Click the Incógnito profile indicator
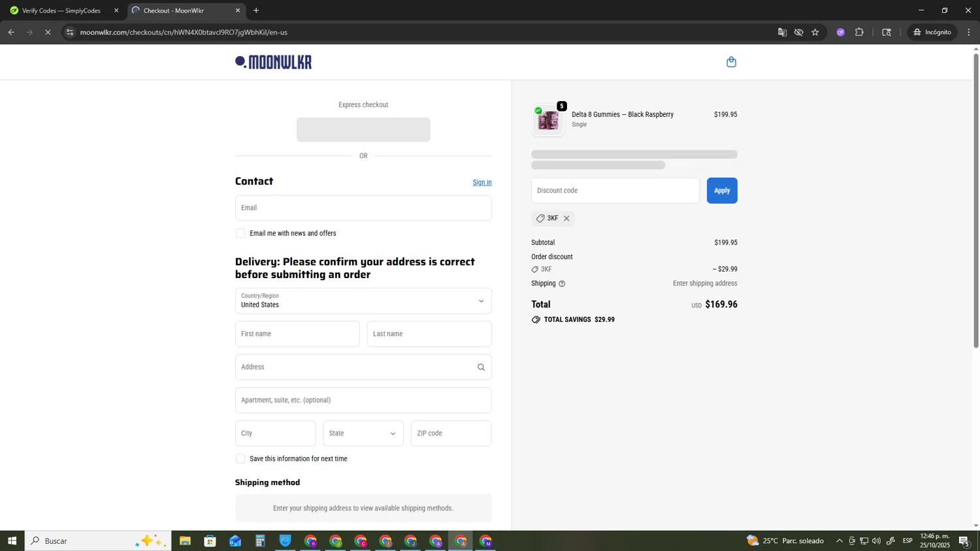The height and width of the screenshot is (551, 980). pyautogui.click(x=932, y=32)
